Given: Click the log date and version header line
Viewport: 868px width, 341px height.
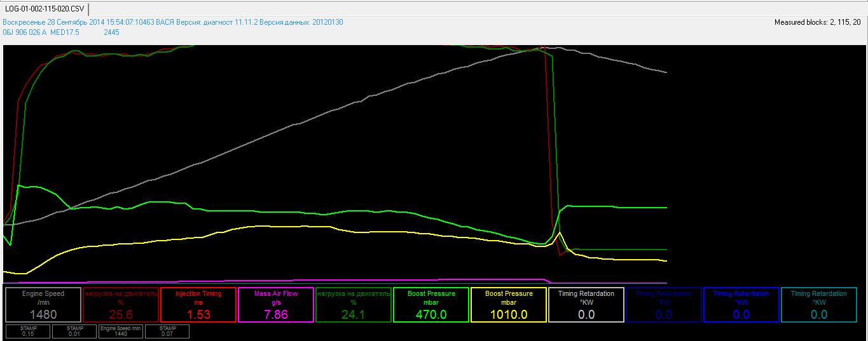Looking at the screenshot, I should coord(173,22).
